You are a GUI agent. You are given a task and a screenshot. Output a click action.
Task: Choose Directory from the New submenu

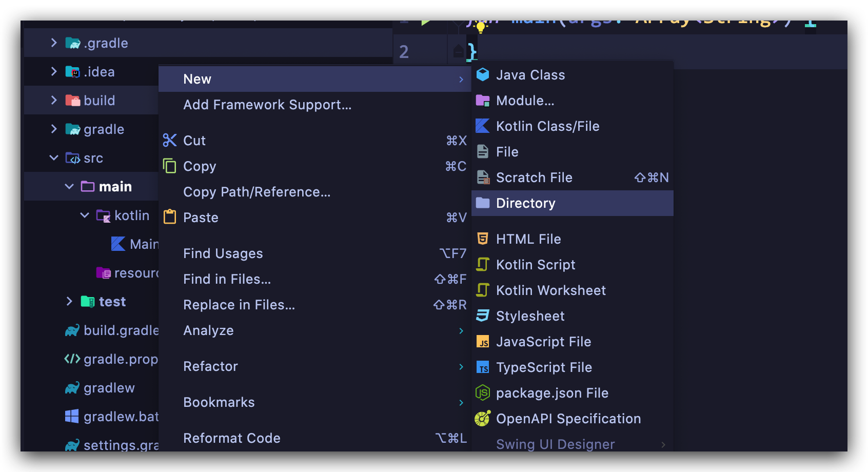525,203
